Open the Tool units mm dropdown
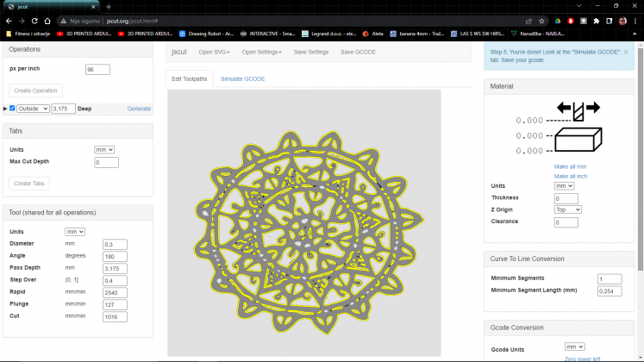 (x=74, y=231)
